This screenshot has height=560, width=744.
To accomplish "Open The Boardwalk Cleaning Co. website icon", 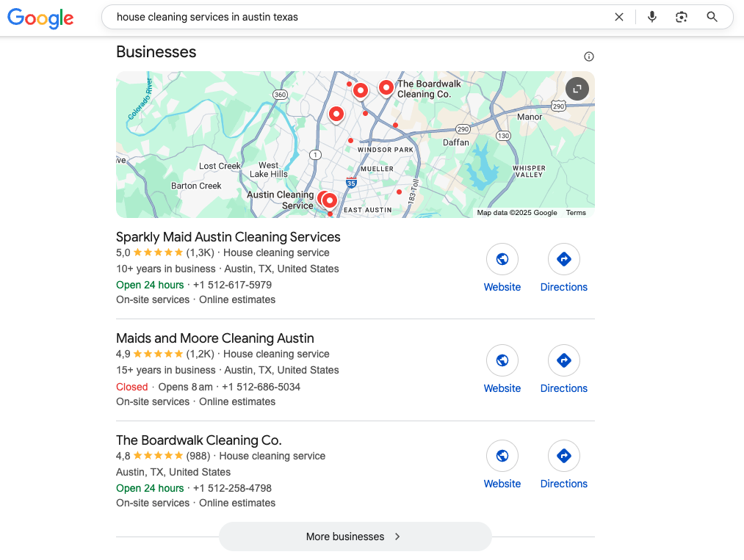I will (502, 456).
